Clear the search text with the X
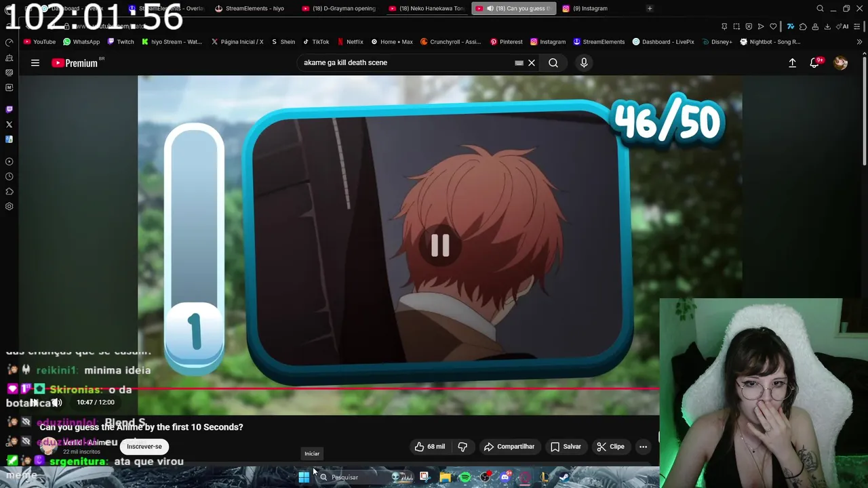The height and width of the screenshot is (488, 868). coord(532,63)
